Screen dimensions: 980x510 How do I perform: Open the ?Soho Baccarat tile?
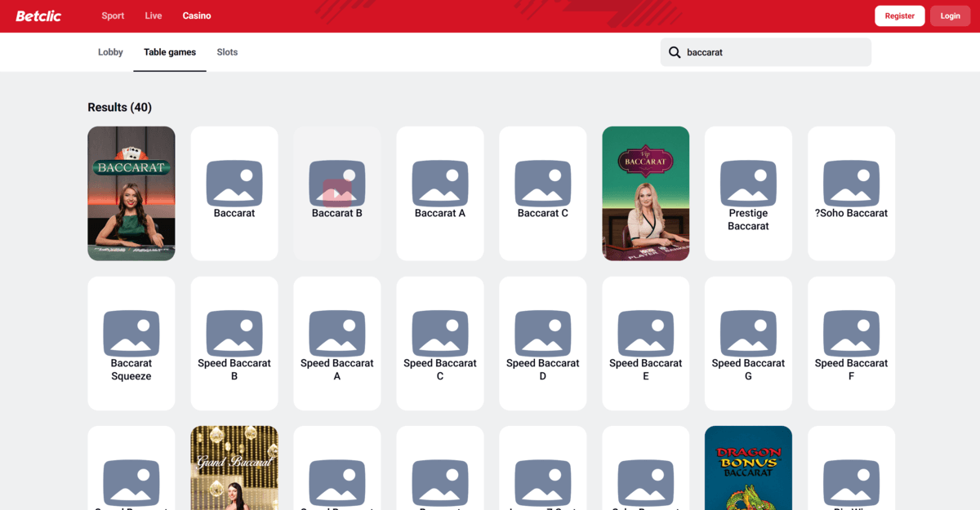pos(851,193)
